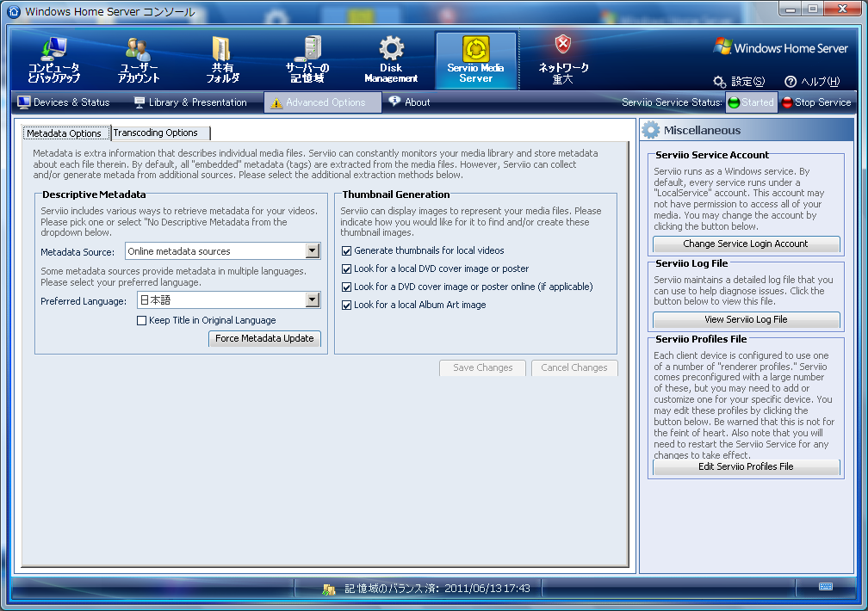868x611 pixels.
Task: Open the Disk Management gear icon
Action: (391, 50)
